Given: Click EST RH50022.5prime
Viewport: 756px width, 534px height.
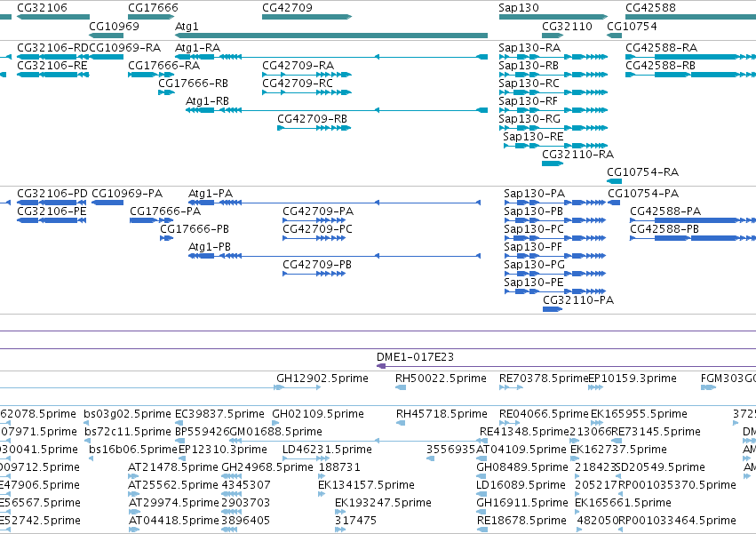Looking at the screenshot, I should (400, 387).
